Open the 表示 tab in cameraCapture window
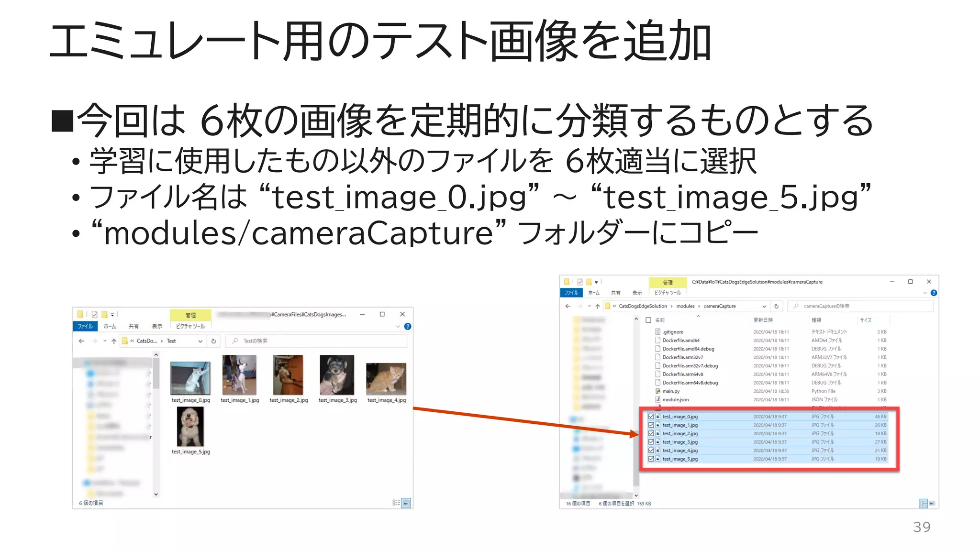 [637, 293]
